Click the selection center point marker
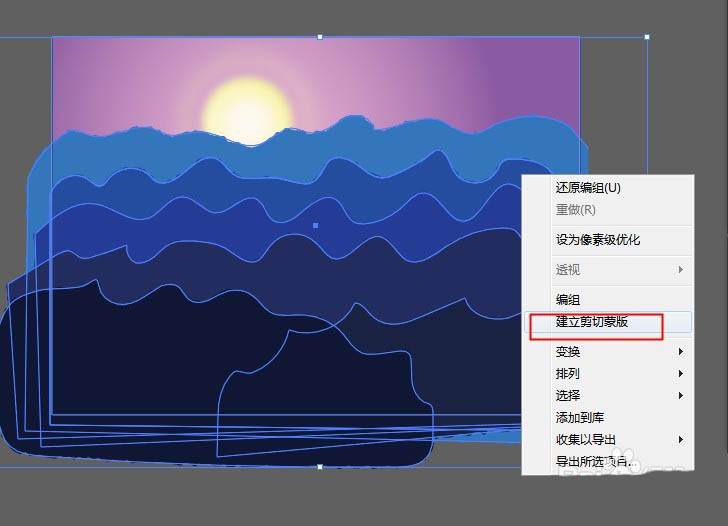The width and height of the screenshot is (728, 526). click(316, 226)
